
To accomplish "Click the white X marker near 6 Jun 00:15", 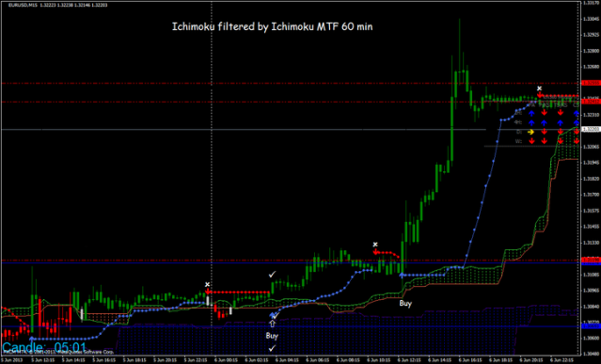I will pos(207,284).
